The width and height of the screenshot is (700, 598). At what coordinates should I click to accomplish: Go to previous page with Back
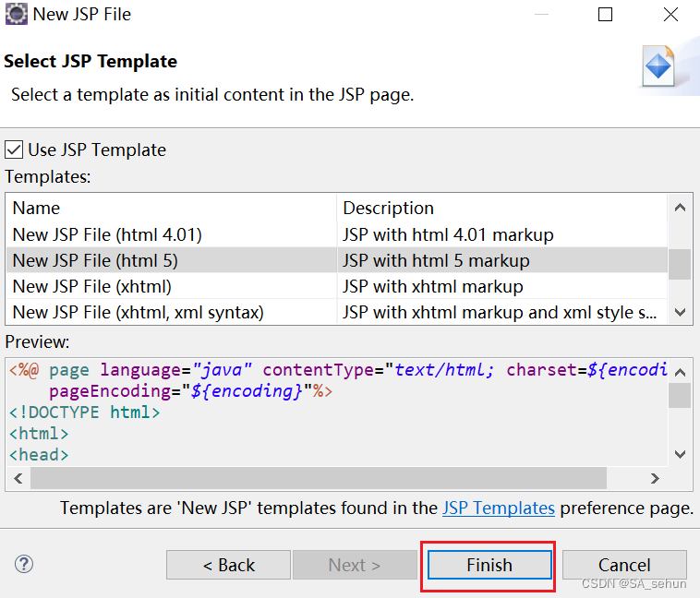[228, 565]
